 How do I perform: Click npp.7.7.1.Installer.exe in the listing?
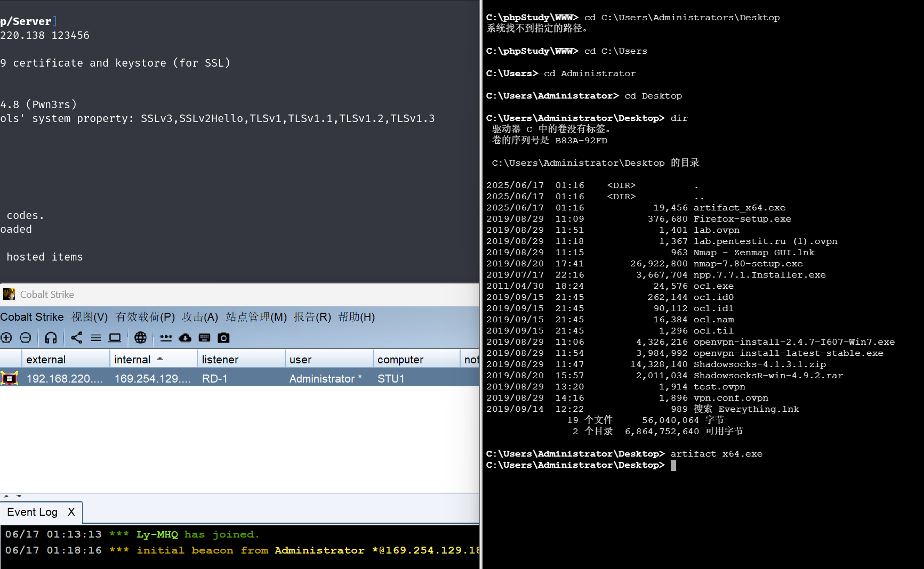pyautogui.click(x=760, y=275)
